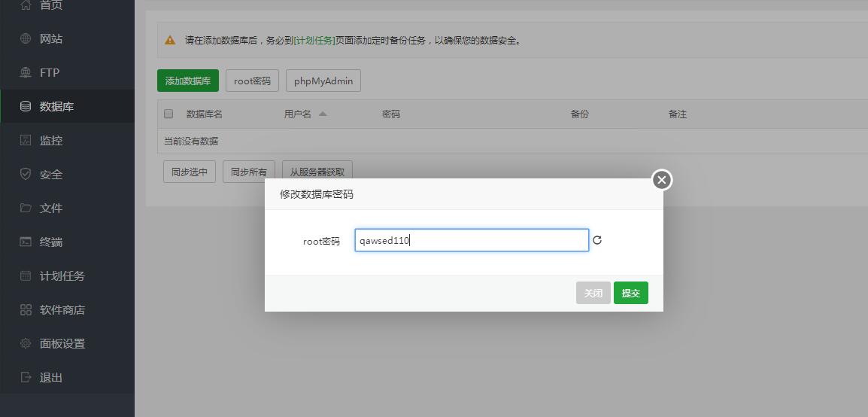This screenshot has width=868, height=417.
Task: Click the security shield icon
Action: [26, 174]
